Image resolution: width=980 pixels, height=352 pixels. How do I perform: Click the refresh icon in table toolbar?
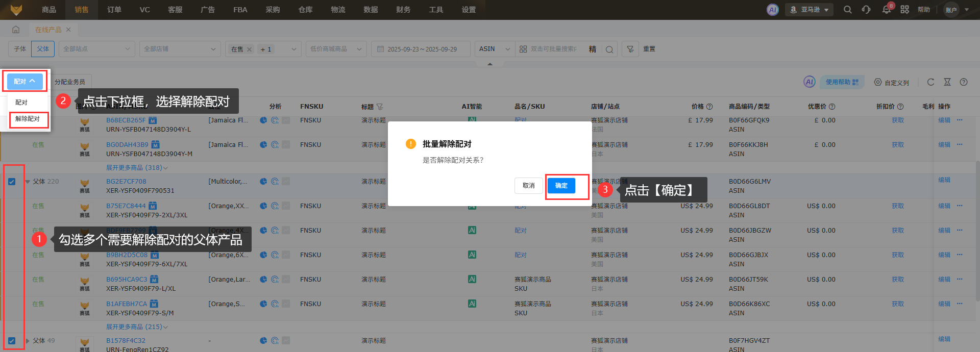point(930,82)
